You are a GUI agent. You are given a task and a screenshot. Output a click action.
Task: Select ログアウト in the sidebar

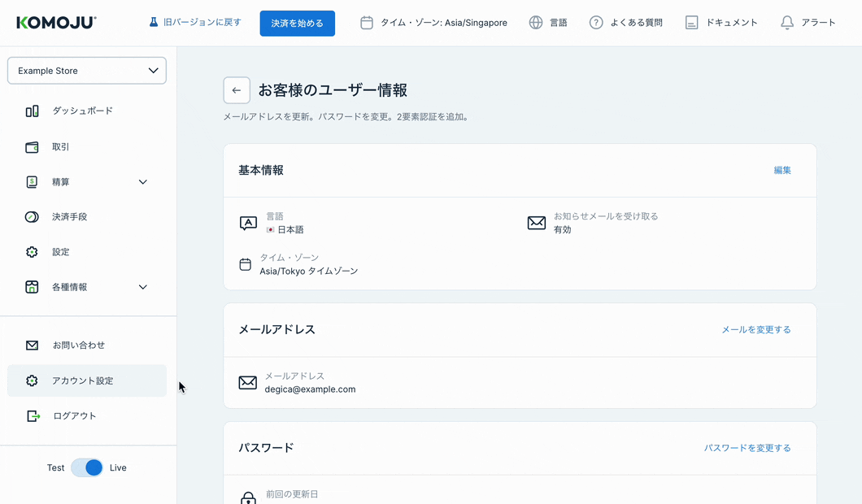[74, 416]
